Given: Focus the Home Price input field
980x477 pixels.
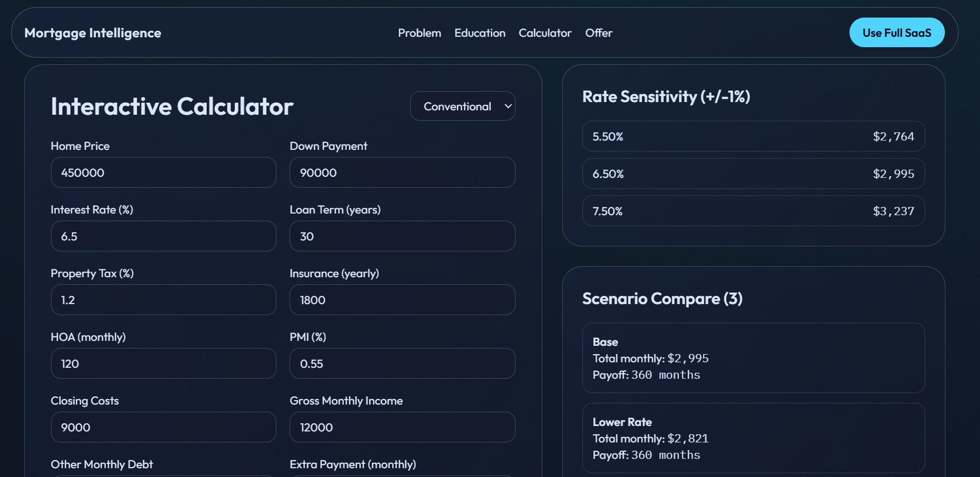Looking at the screenshot, I should coord(163,172).
